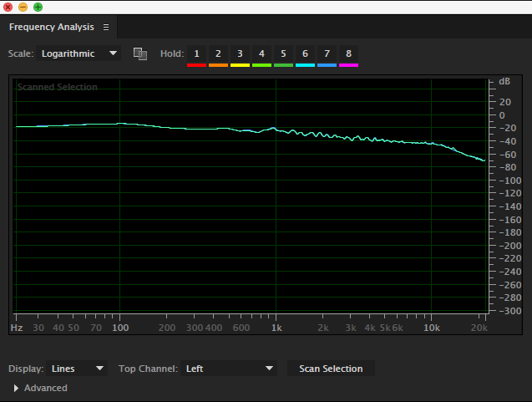The width and height of the screenshot is (532, 402).
Task: Open the Display Lines dropdown
Action: click(77, 369)
